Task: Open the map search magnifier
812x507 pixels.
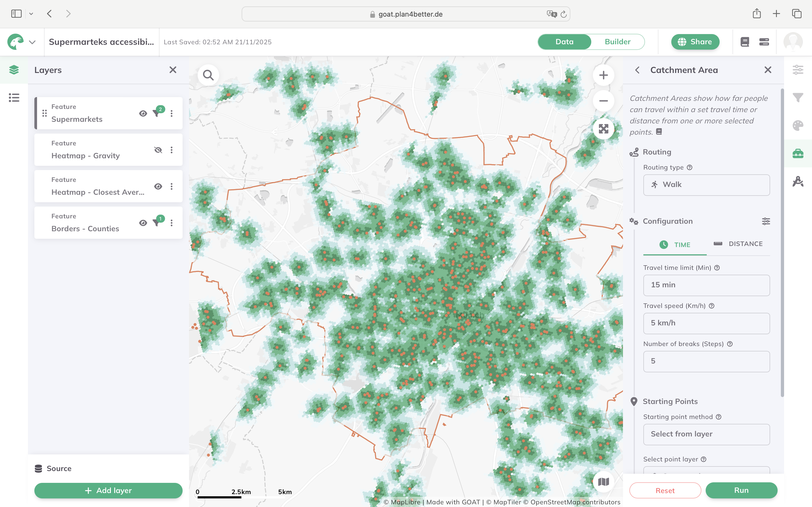Action: [208, 75]
